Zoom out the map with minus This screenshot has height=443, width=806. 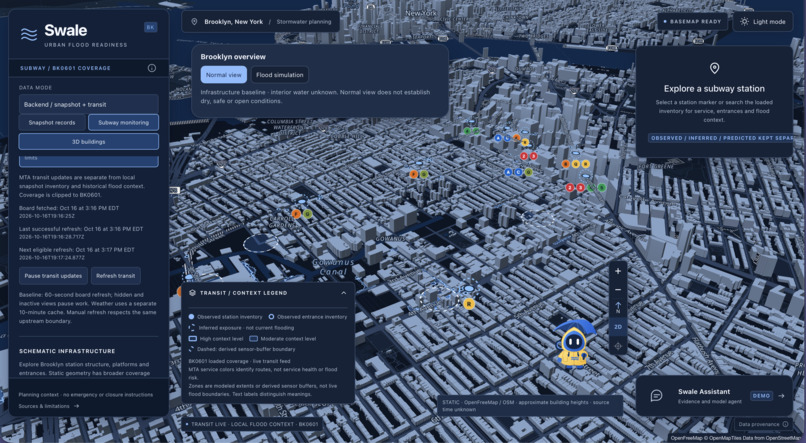[618, 290]
